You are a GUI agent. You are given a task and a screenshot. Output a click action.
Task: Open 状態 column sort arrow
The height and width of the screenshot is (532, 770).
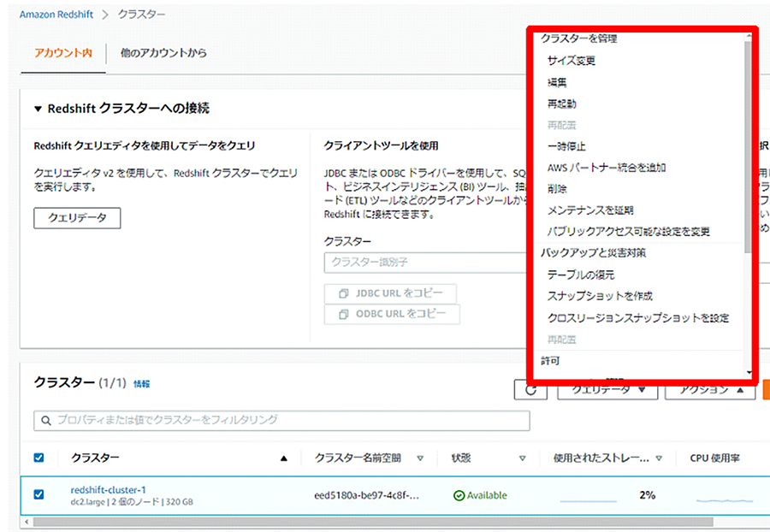coord(522,458)
